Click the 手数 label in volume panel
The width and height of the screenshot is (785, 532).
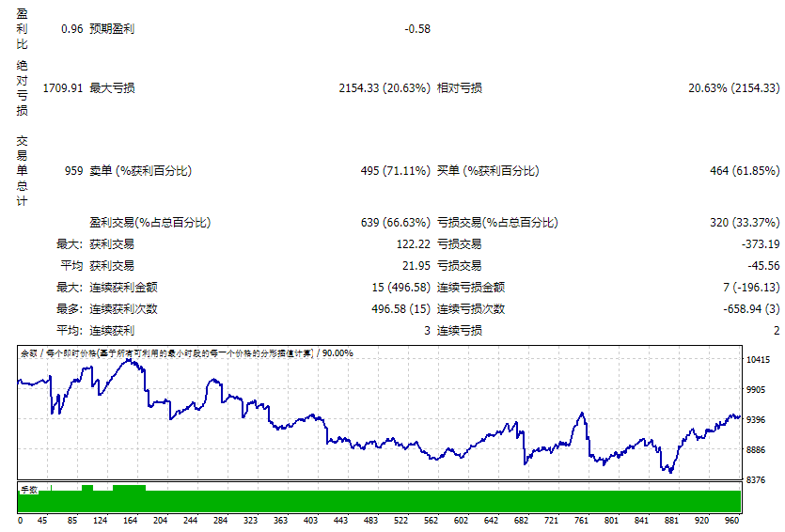tap(29, 490)
